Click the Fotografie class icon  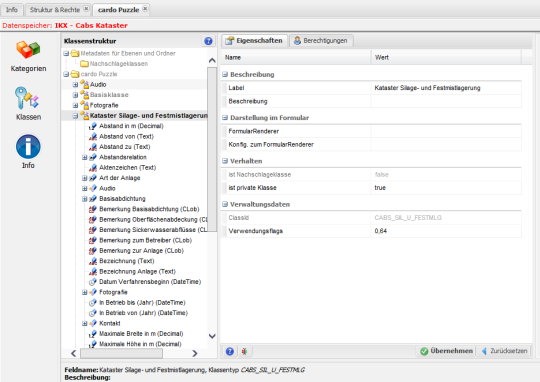click(85, 105)
